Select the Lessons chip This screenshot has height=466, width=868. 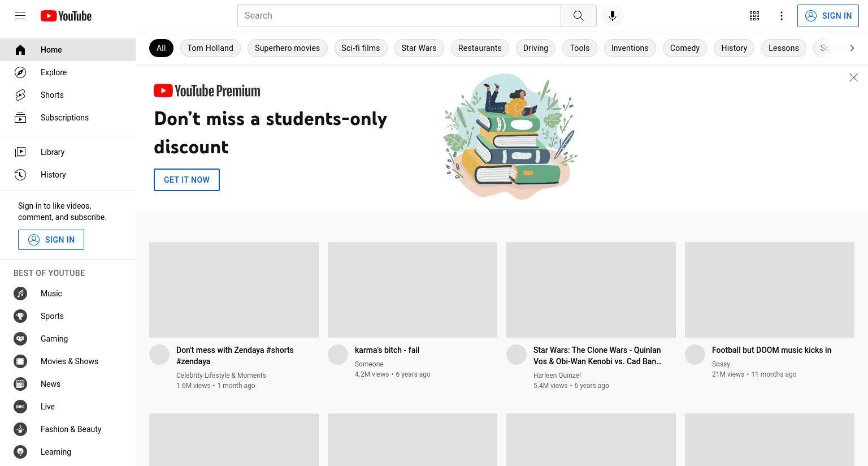coord(784,48)
